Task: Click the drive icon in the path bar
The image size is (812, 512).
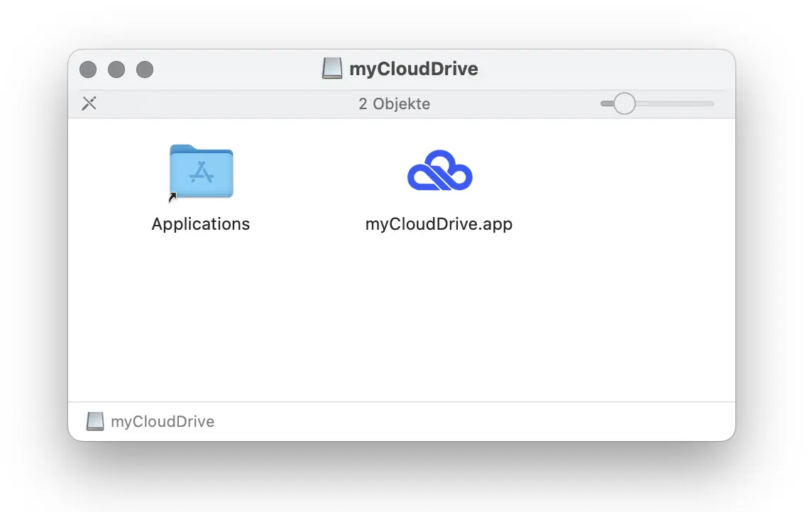Action: [x=95, y=421]
